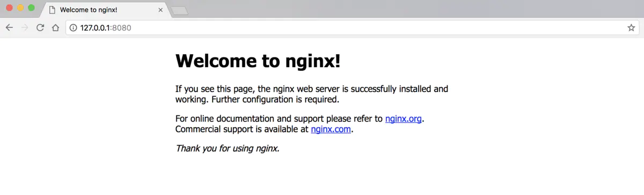Image resolution: width=644 pixels, height=195 pixels.
Task: Focus the address bar showing 127.0.0.1:8080
Action: (352, 28)
